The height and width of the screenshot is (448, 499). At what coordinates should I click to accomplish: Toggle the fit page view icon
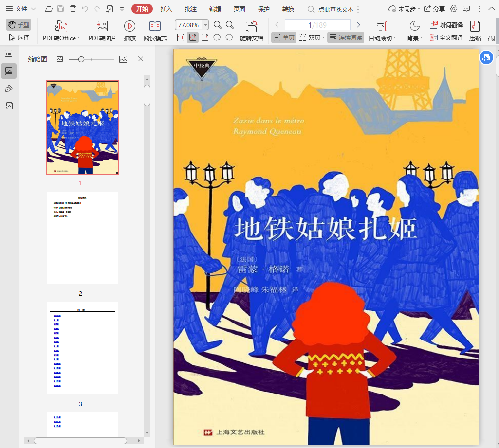192,37
